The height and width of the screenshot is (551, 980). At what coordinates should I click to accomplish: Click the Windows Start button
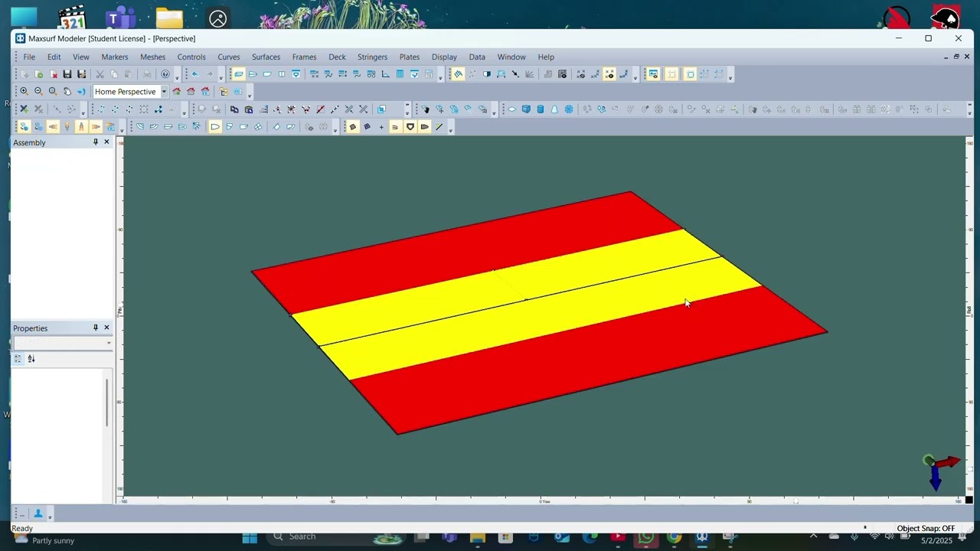[x=250, y=537]
